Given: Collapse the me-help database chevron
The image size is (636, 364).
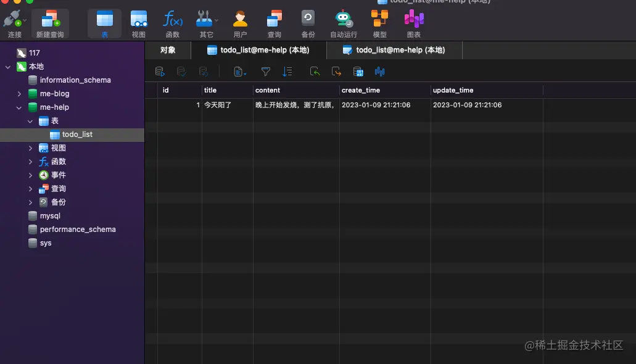Looking at the screenshot, I should point(19,107).
